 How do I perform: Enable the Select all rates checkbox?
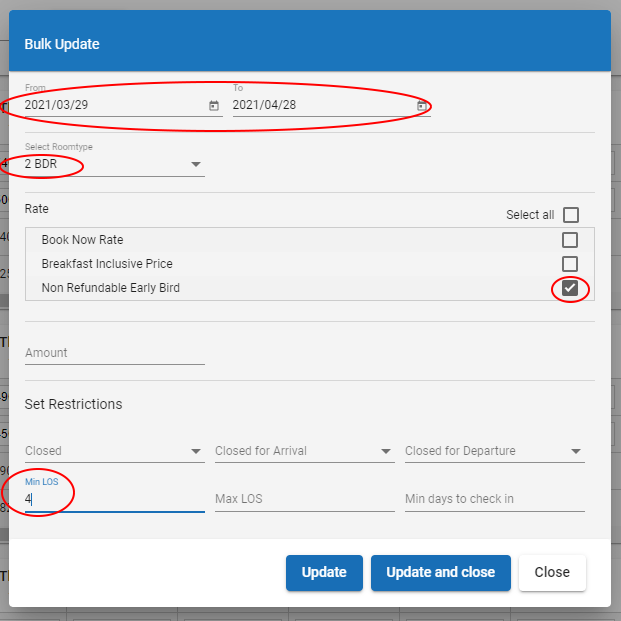[x=570, y=215]
